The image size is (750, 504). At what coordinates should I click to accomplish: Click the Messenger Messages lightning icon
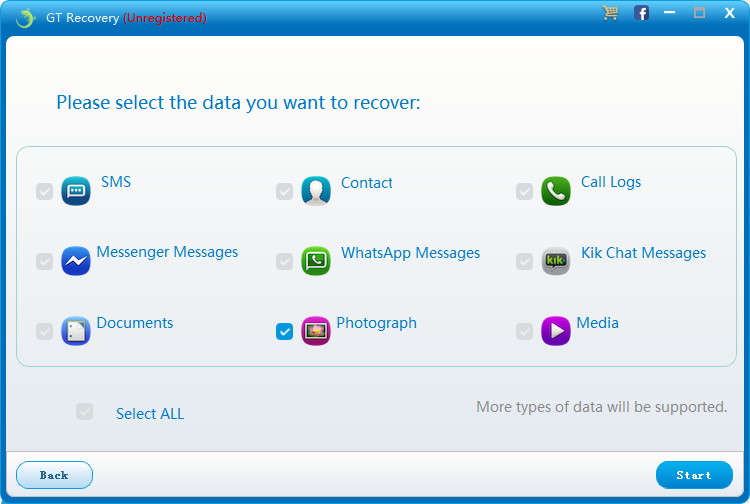(76, 261)
